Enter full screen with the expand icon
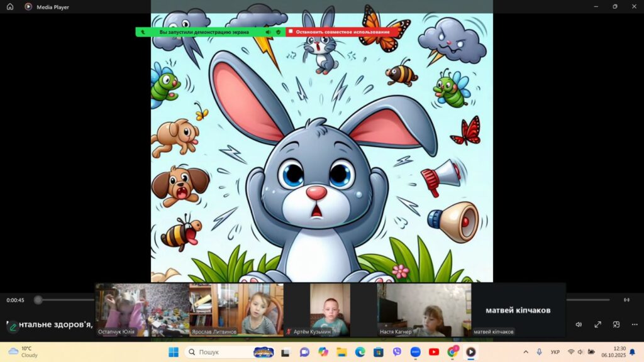The image size is (644, 362). [x=597, y=324]
